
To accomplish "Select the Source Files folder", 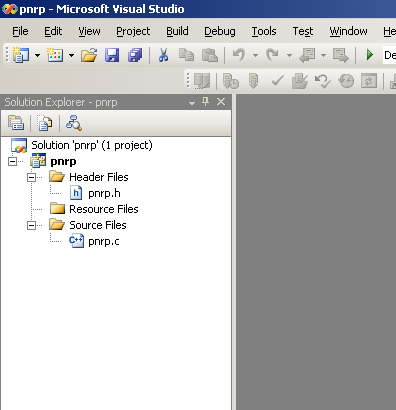I will click(x=98, y=225).
